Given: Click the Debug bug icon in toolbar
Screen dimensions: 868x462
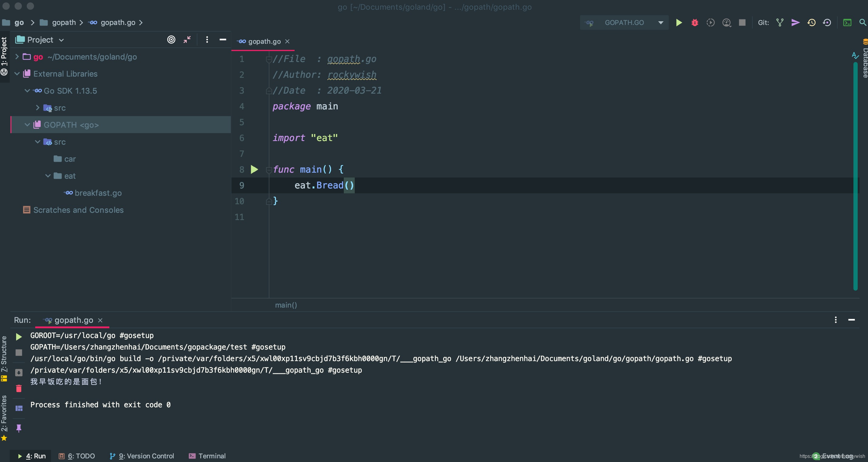Looking at the screenshot, I should (695, 22).
